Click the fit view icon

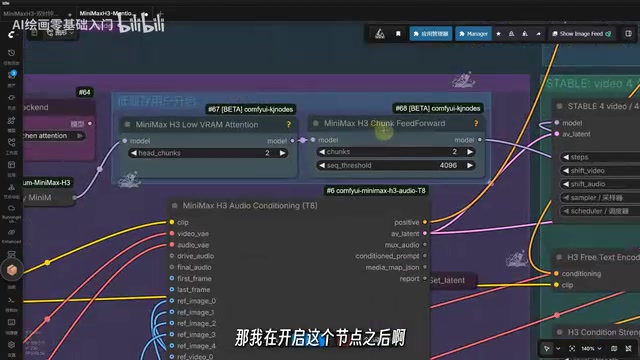(572, 349)
